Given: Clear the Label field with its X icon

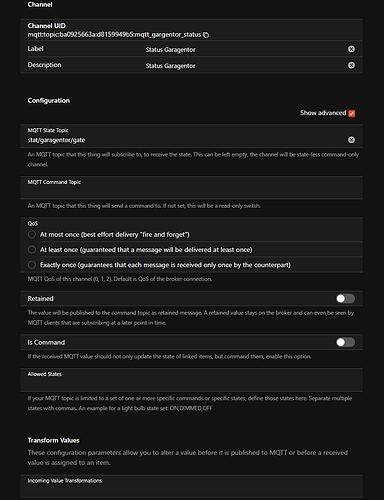Looking at the screenshot, I should pos(351,49).
